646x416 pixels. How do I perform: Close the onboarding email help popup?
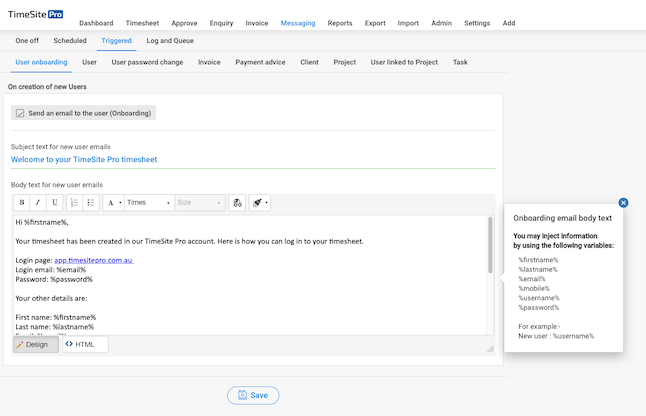tap(623, 203)
